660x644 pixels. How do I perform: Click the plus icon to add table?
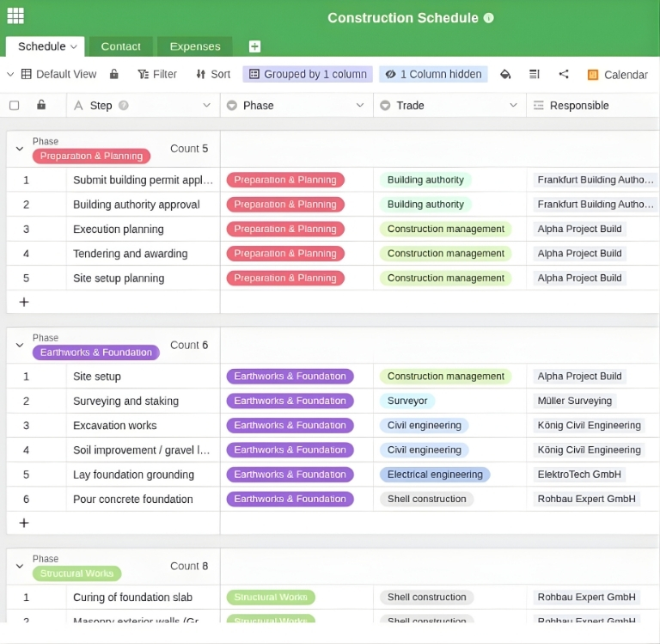(254, 46)
